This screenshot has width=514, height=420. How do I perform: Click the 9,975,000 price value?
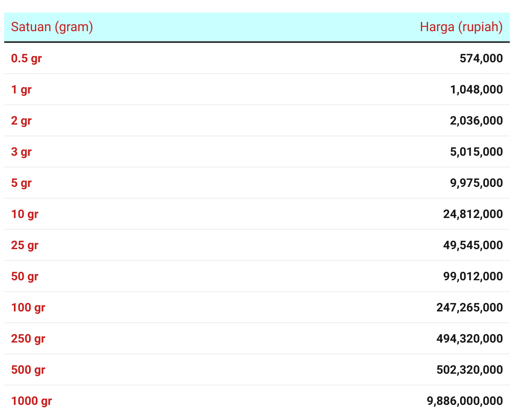pyautogui.click(x=477, y=183)
